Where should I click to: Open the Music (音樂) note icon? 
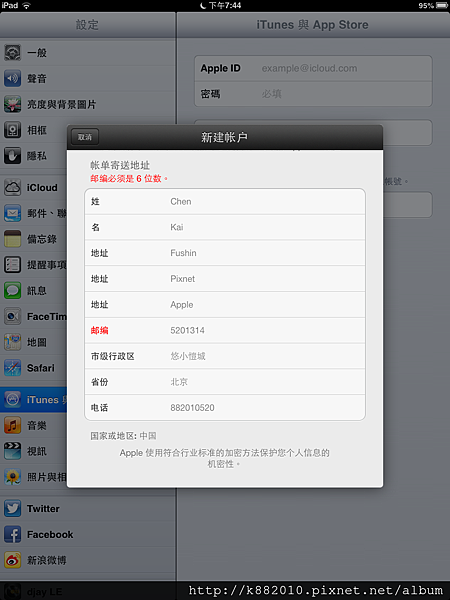12,426
